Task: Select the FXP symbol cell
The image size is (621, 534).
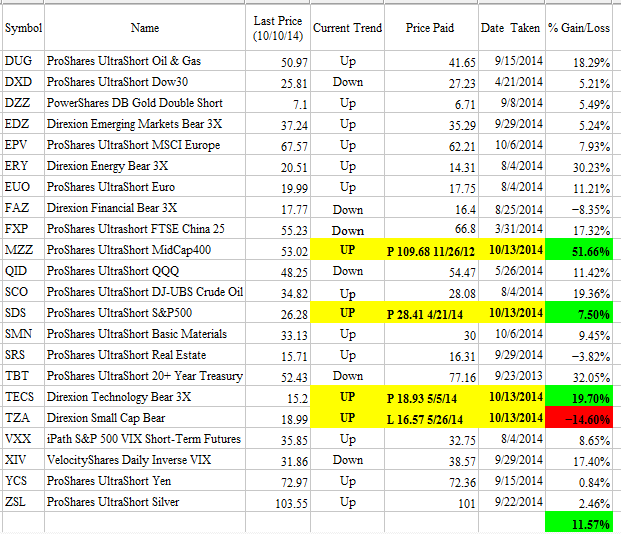Action: (x=23, y=229)
